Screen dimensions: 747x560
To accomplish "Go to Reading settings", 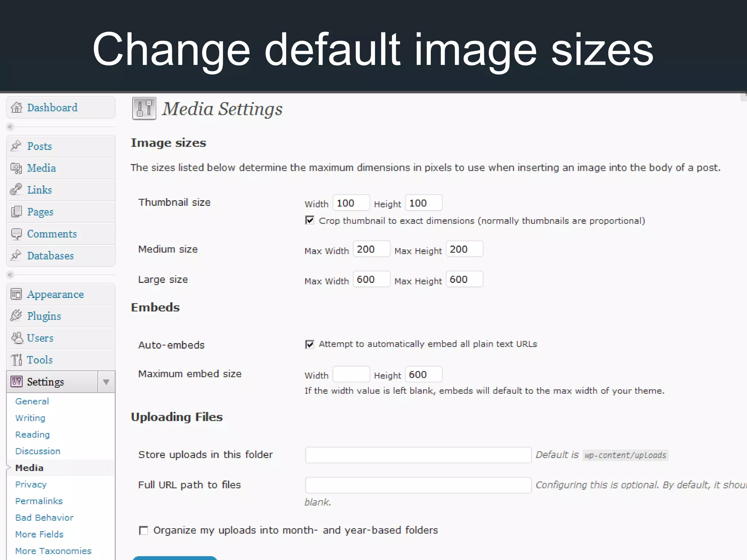I will coord(32,435).
